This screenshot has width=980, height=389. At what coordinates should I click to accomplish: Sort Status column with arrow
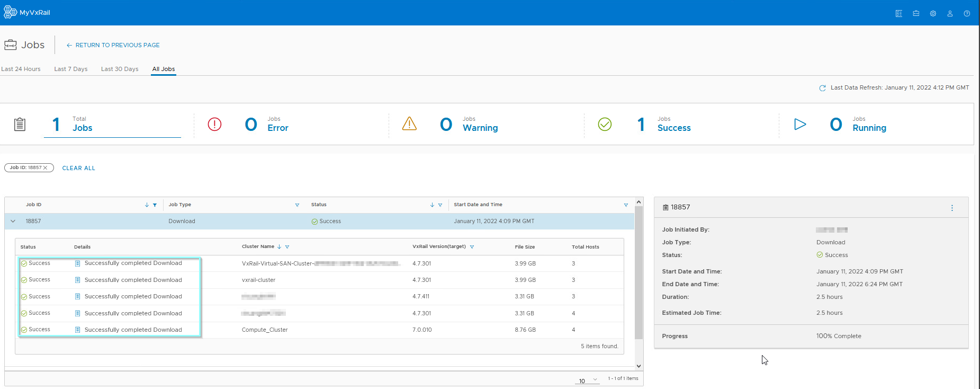432,205
